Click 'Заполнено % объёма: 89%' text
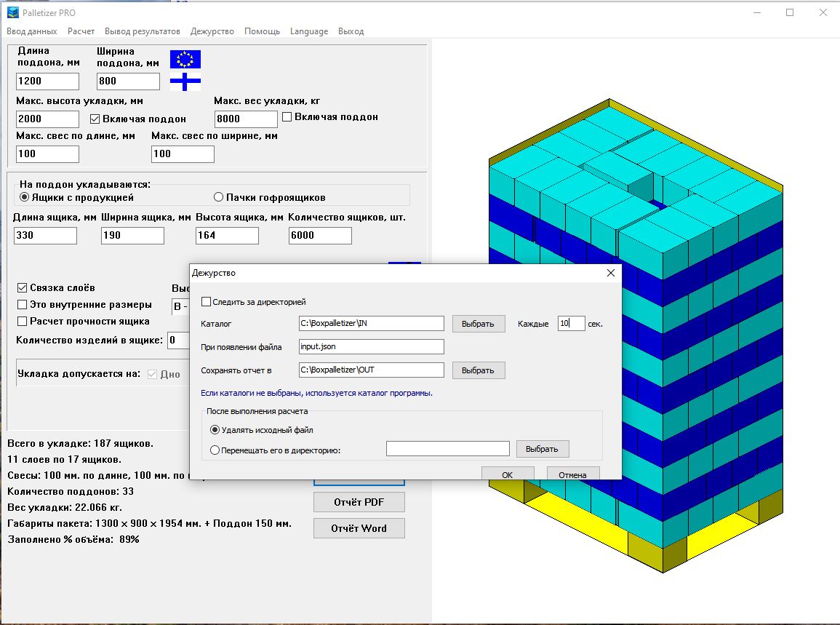Image resolution: width=840 pixels, height=625 pixels. pos(73,540)
